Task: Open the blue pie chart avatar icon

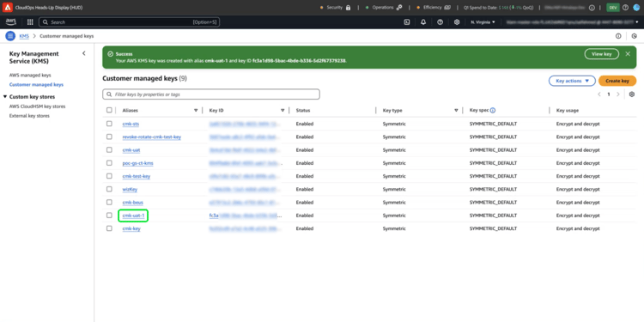Action: [636, 8]
